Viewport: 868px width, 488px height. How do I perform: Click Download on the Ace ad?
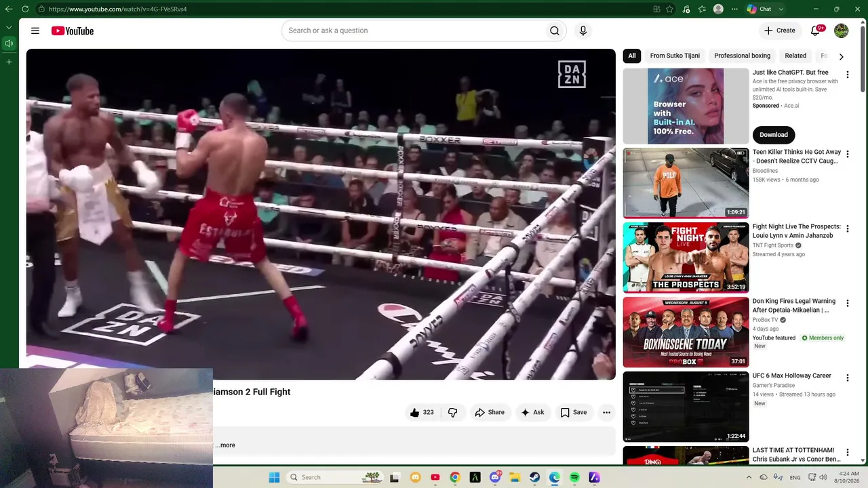774,134
